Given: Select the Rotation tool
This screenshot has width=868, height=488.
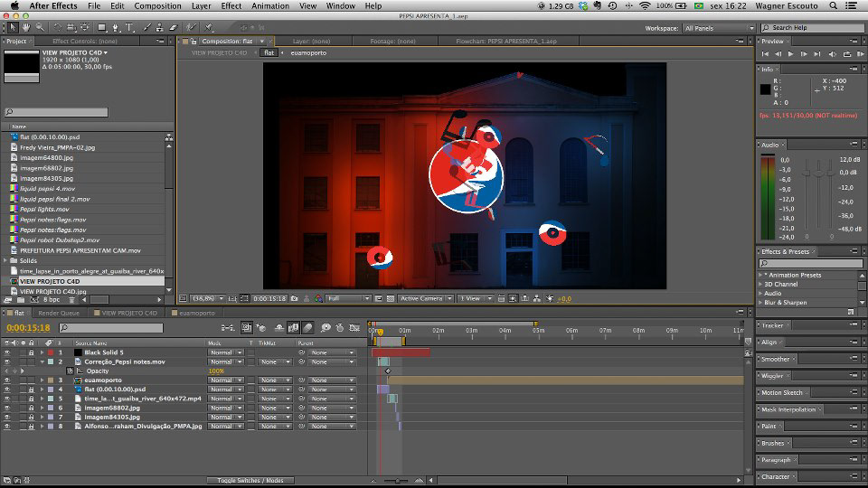Looking at the screenshot, I should (58, 27).
